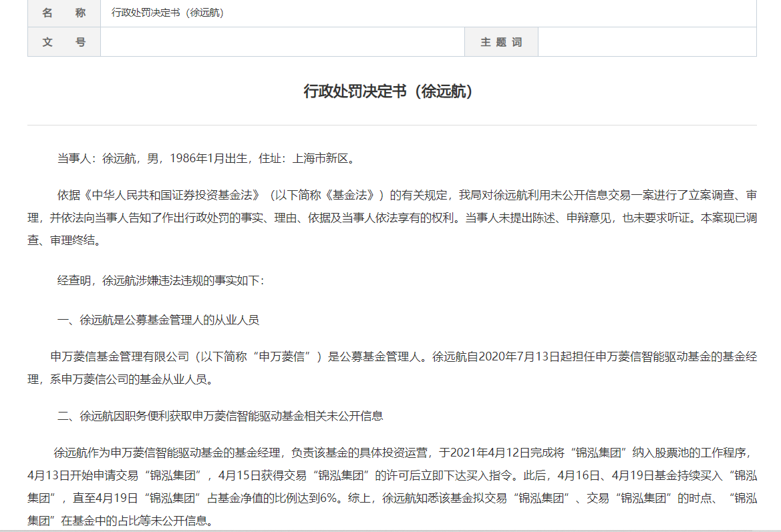The height and width of the screenshot is (532, 781).
Task: Click the empty value cell beside 文号
Action: point(282,42)
